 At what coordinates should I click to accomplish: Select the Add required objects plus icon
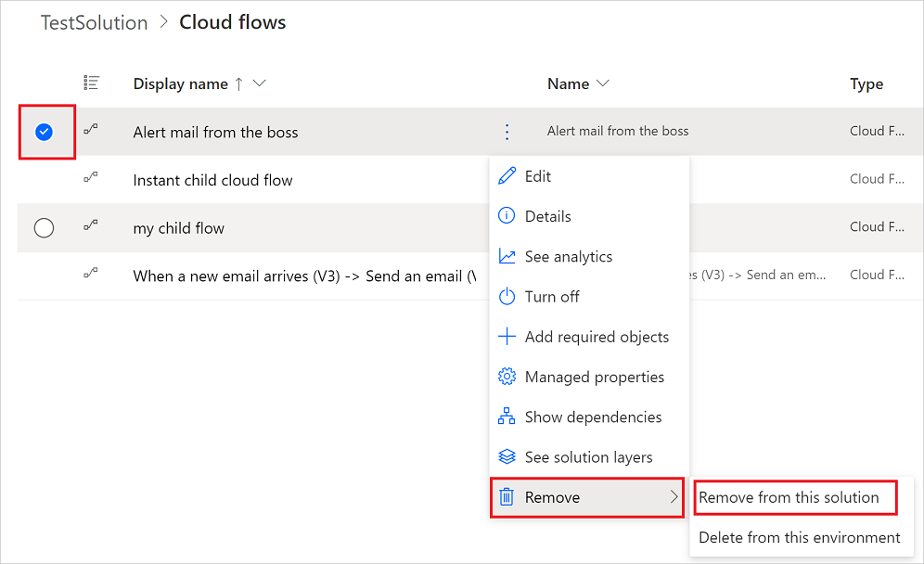tap(507, 336)
